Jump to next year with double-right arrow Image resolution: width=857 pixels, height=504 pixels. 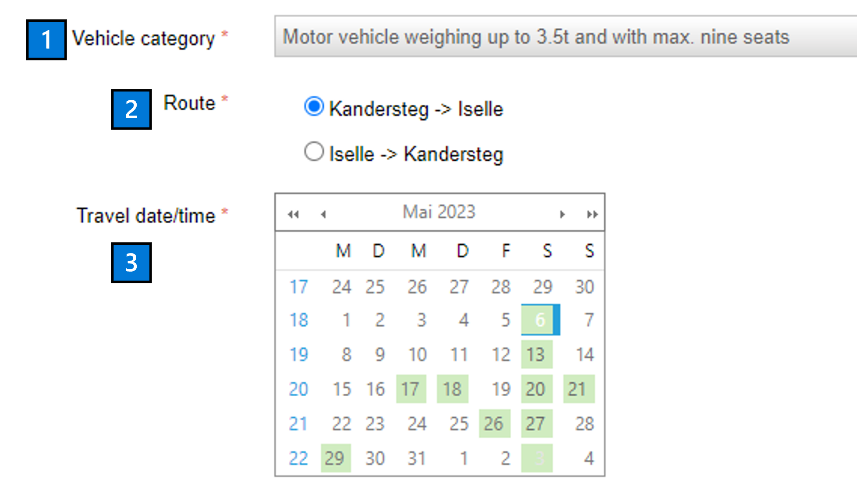tap(592, 214)
